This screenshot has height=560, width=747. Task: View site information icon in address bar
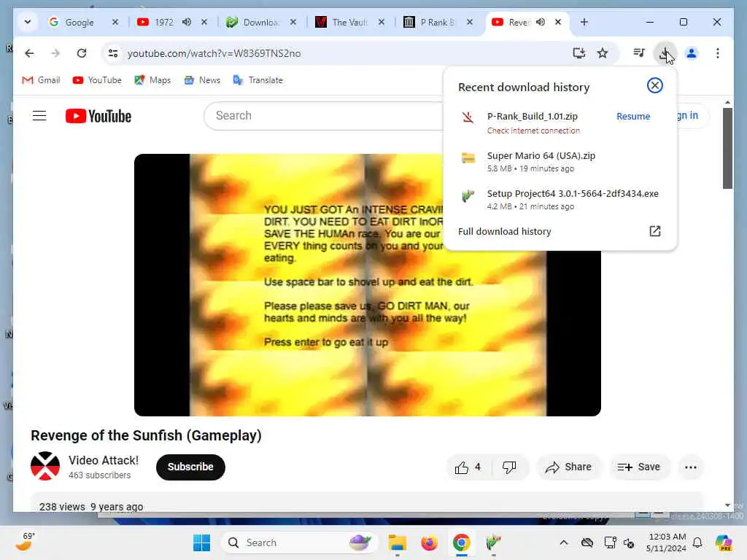point(113,53)
